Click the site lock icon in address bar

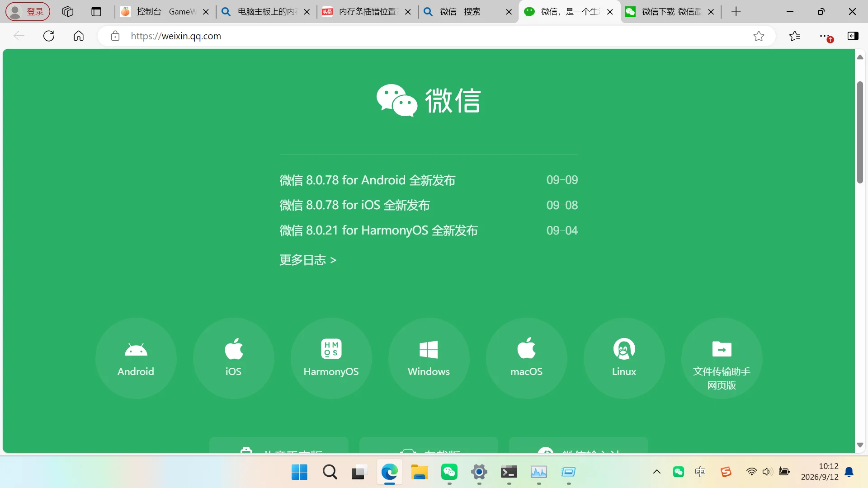115,36
